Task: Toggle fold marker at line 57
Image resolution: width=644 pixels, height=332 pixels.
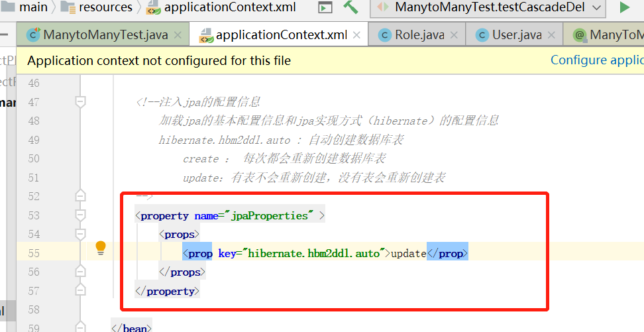Action: [x=81, y=290]
